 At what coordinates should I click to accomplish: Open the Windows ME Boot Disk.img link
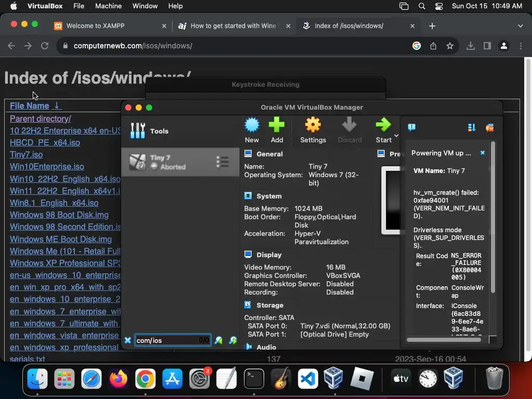click(x=61, y=239)
